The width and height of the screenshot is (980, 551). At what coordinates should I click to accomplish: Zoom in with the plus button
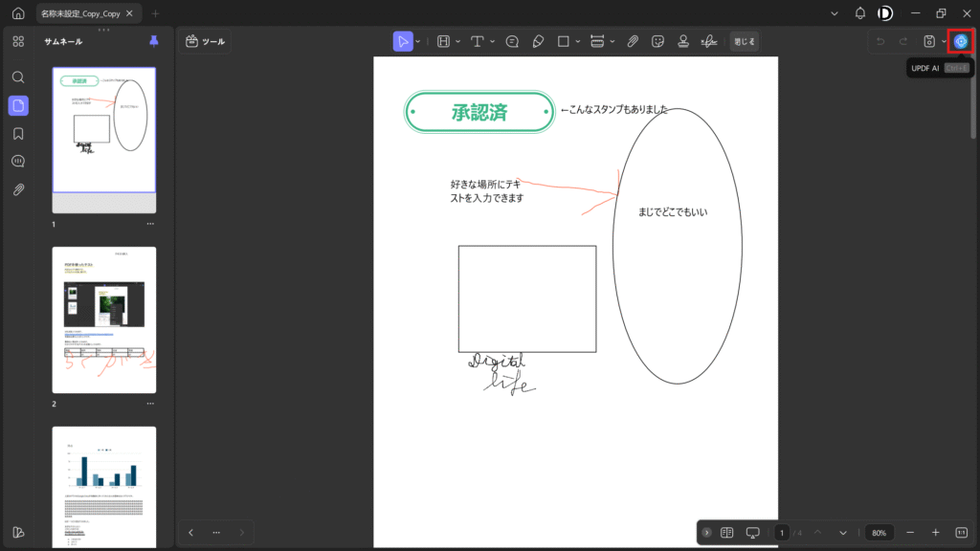pyautogui.click(x=935, y=532)
